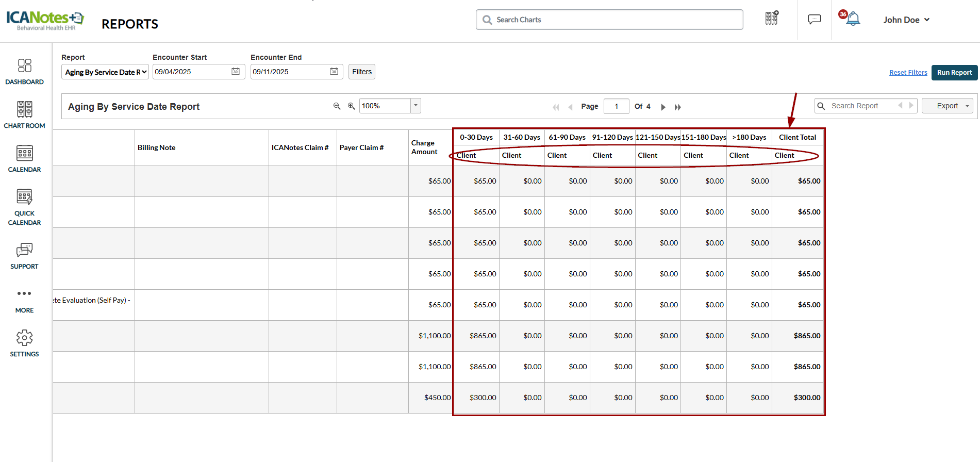Click the REPORTS page heading
Image resolution: width=980 pixels, height=462 pixels.
pos(130,24)
